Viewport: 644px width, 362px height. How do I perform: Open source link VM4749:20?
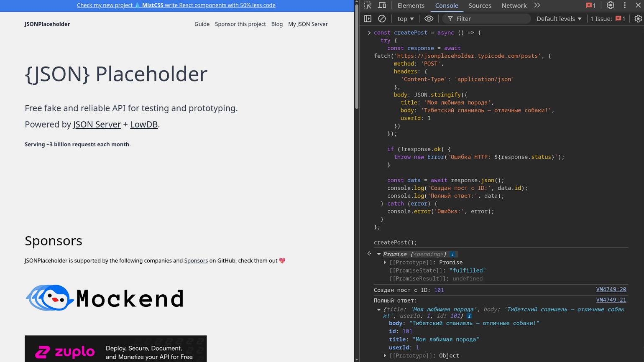click(611, 289)
